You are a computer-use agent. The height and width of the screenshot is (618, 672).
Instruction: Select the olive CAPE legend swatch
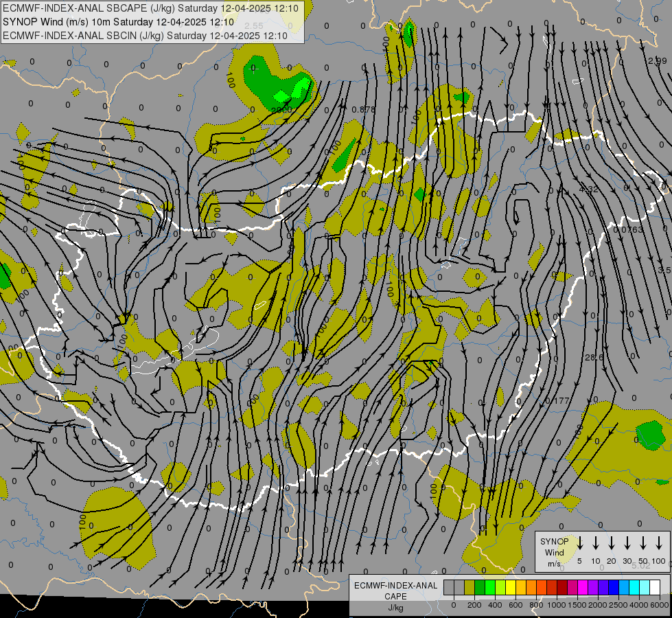470,588
